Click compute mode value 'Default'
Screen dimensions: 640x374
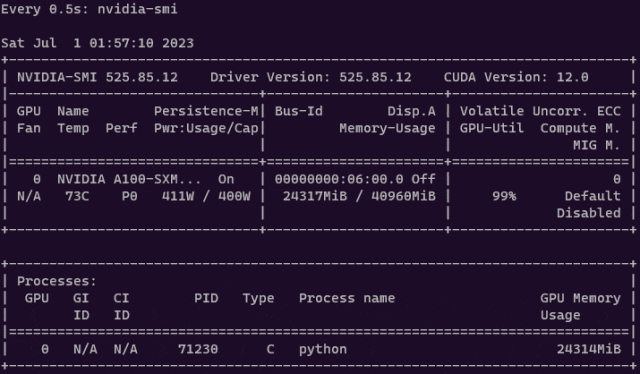[593, 196]
